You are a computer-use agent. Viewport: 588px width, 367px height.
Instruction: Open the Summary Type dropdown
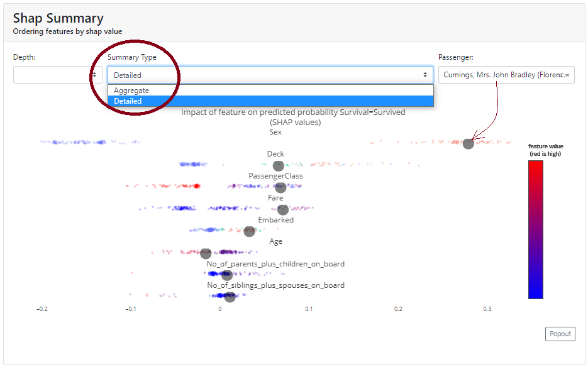[270, 75]
